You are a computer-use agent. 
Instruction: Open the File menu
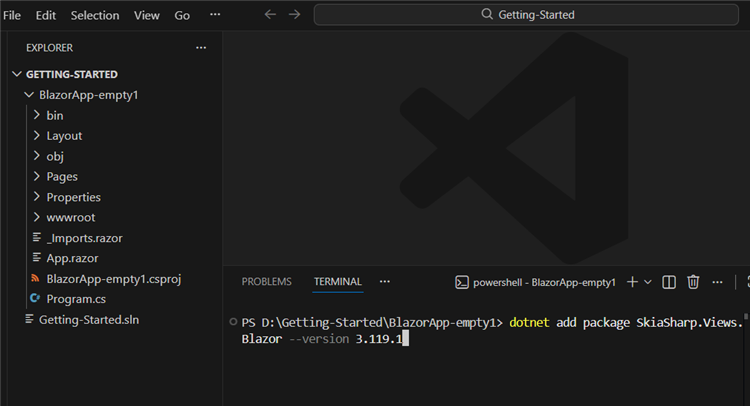12,15
